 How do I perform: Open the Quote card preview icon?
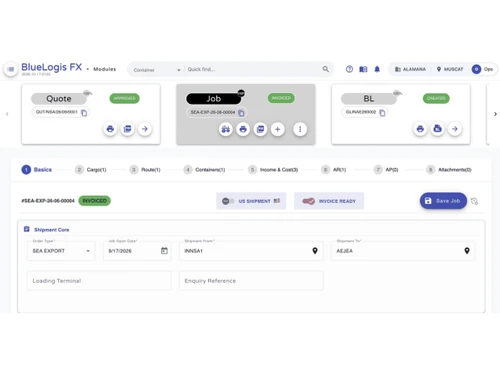point(127,129)
